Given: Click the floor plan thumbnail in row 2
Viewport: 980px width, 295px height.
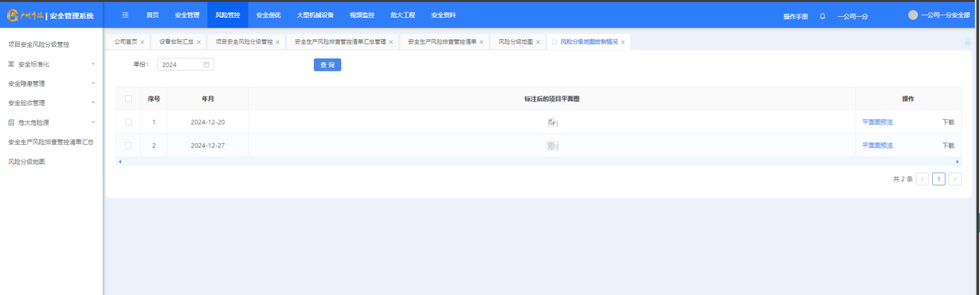Looking at the screenshot, I should pos(552,146).
